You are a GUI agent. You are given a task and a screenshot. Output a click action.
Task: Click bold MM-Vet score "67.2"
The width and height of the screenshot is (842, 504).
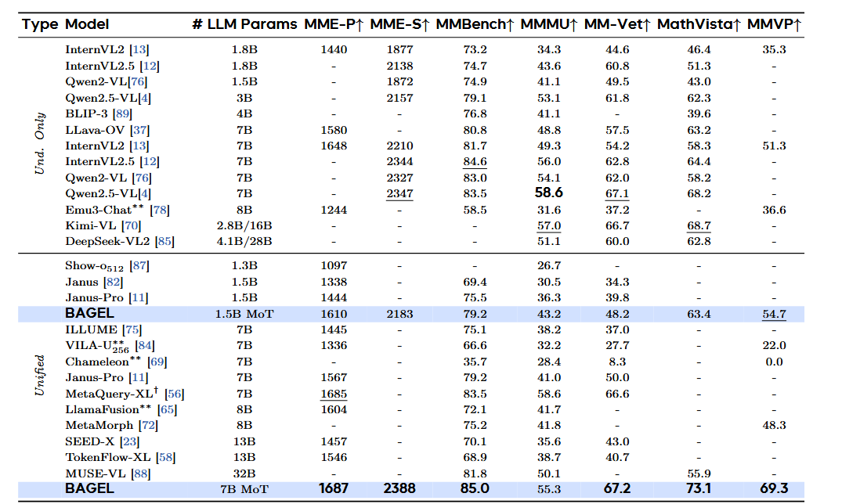pyautogui.click(x=617, y=488)
